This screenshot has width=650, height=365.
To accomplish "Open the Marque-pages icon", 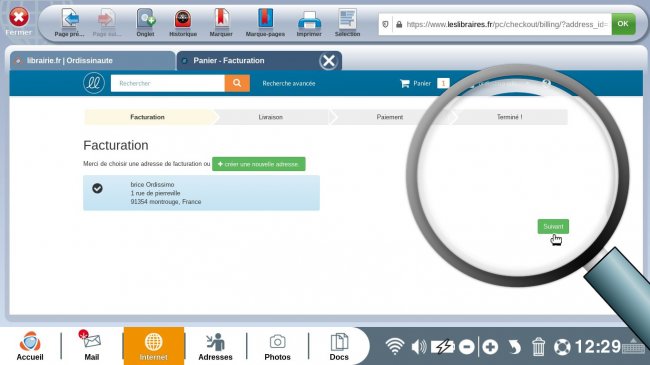I will click(265, 19).
